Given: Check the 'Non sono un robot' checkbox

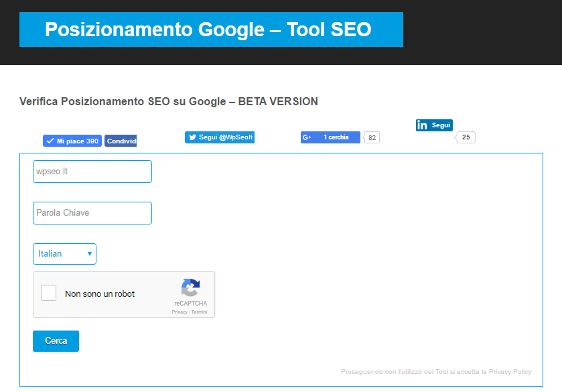Looking at the screenshot, I should pyautogui.click(x=48, y=293).
